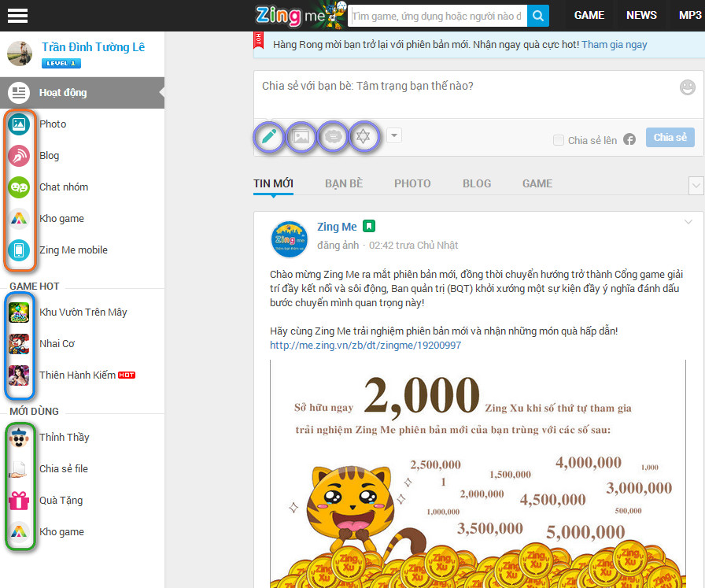Expand the Zing Me post options chevron

(689, 222)
